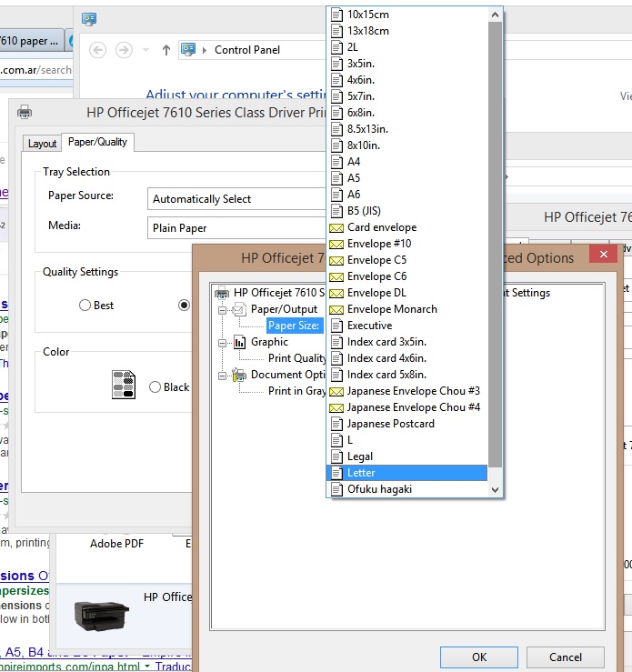The height and width of the screenshot is (672, 632).
Task: Choose 5x7in. from the list
Action: tap(407, 96)
